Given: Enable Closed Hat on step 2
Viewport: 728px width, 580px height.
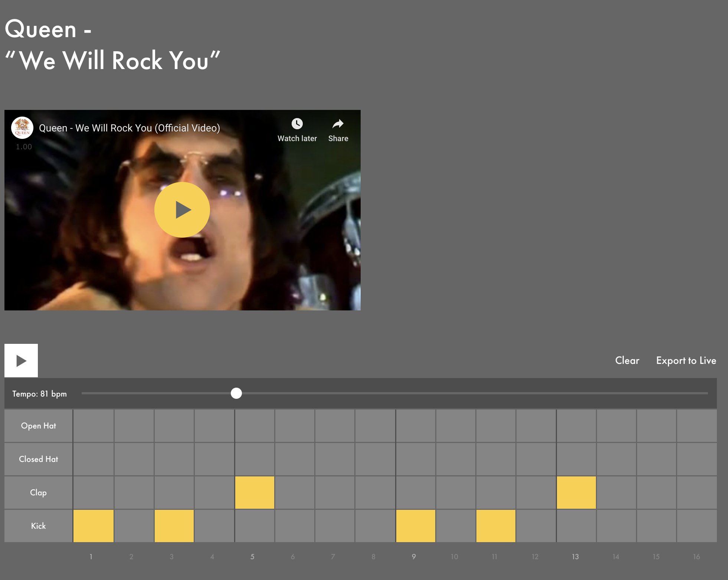Looking at the screenshot, I should tap(134, 459).
